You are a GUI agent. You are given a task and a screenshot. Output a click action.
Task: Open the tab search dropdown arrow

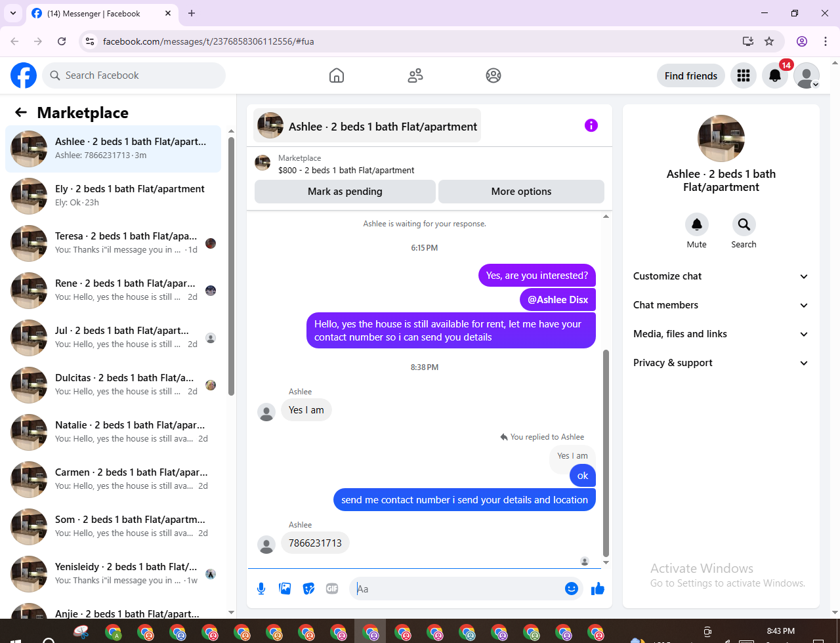click(13, 13)
